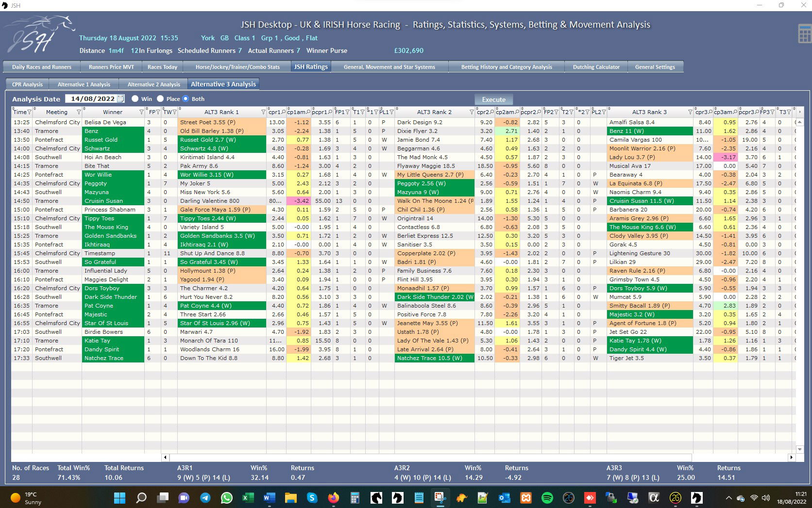Open the Windows Start menu
Screen dimensions: 812x508
point(119,498)
